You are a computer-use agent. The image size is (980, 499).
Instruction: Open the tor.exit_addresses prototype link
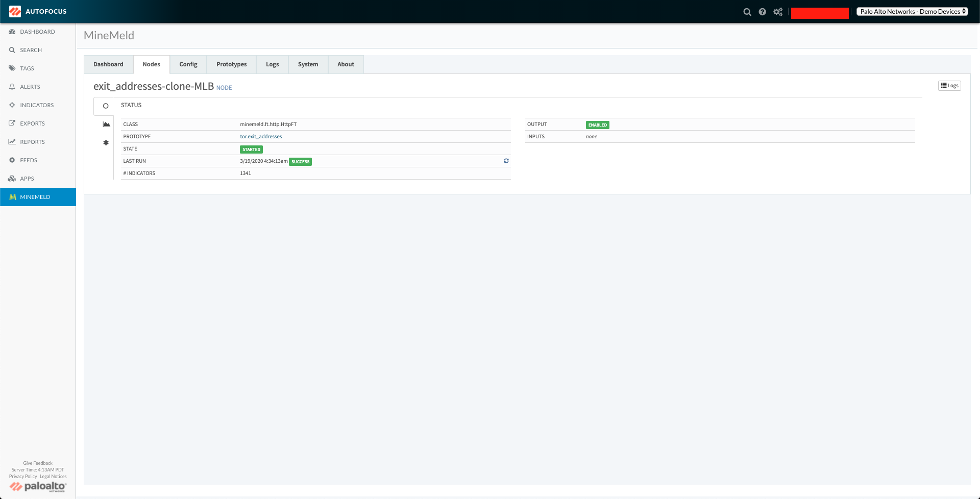point(261,137)
